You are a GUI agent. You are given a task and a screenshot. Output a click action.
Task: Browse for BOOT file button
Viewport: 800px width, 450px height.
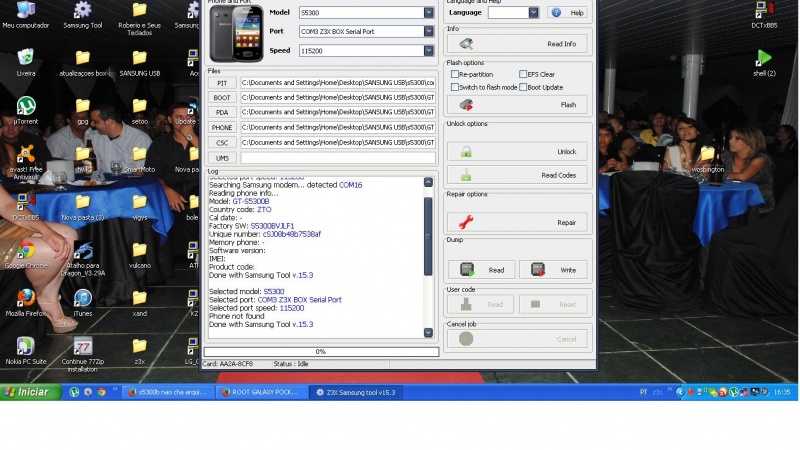pyautogui.click(x=222, y=97)
